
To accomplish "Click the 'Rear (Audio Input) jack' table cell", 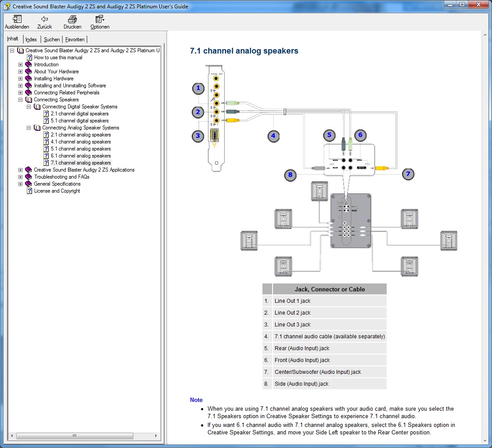I will coord(330,348).
